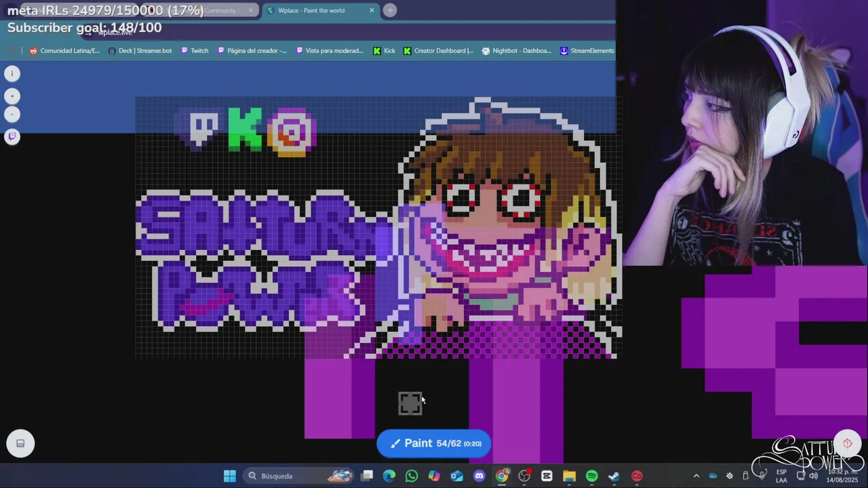Open File Explorer from the taskbar

(569, 476)
